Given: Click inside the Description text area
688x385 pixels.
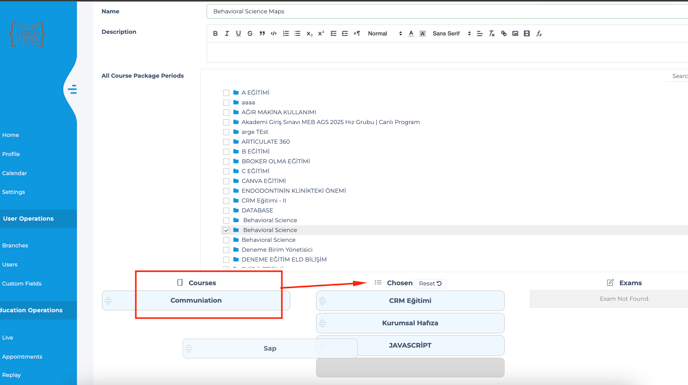Looking at the screenshot, I should point(447,53).
